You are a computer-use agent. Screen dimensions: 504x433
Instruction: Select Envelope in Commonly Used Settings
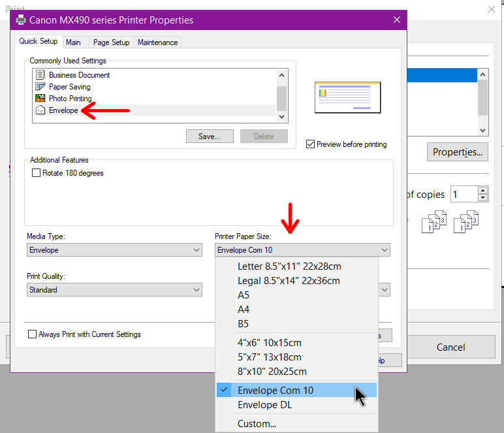[155, 110]
